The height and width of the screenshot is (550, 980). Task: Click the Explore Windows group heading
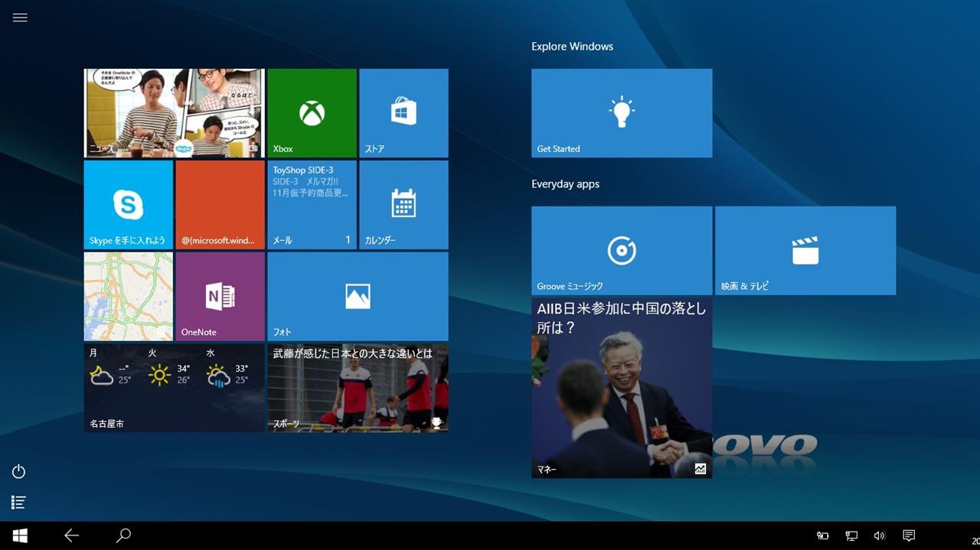click(572, 47)
